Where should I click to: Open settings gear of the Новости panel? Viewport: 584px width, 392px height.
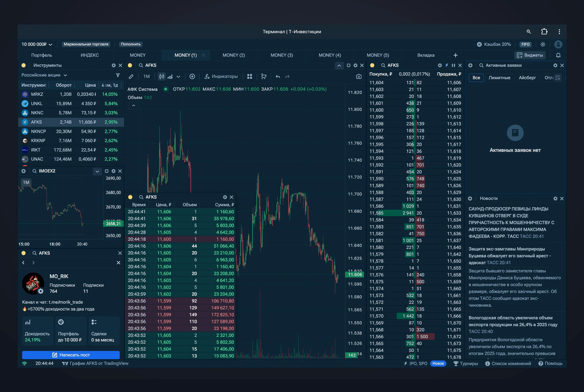click(555, 199)
